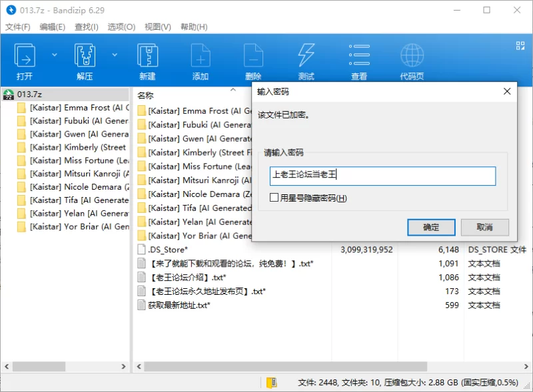
Task: Click the Test (测试) lightning icon
Action: point(306,55)
